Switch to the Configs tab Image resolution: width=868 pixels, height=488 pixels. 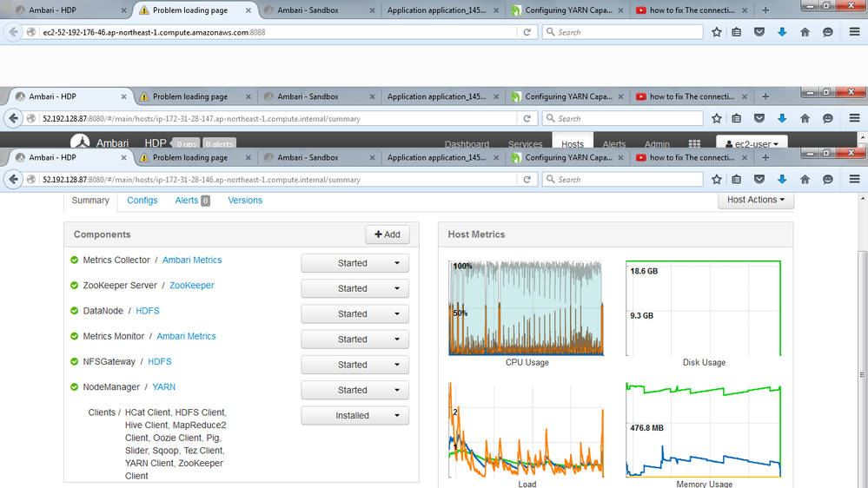click(x=142, y=201)
